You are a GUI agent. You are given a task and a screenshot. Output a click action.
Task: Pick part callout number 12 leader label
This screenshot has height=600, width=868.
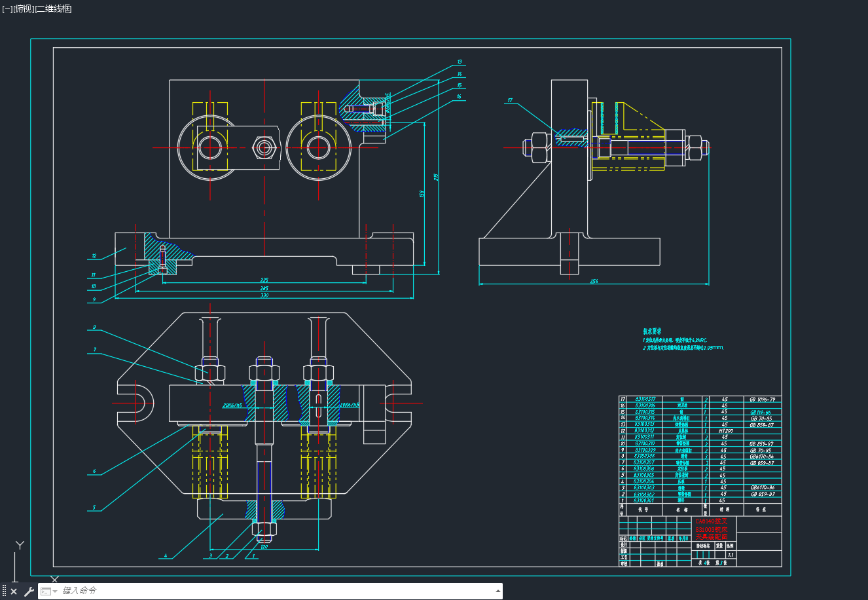pos(94,256)
